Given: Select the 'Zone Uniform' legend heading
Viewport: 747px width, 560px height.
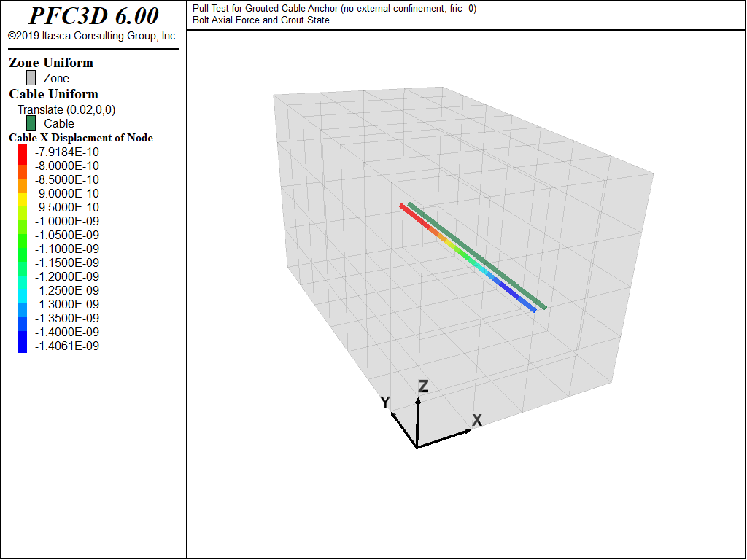Looking at the screenshot, I should [51, 63].
